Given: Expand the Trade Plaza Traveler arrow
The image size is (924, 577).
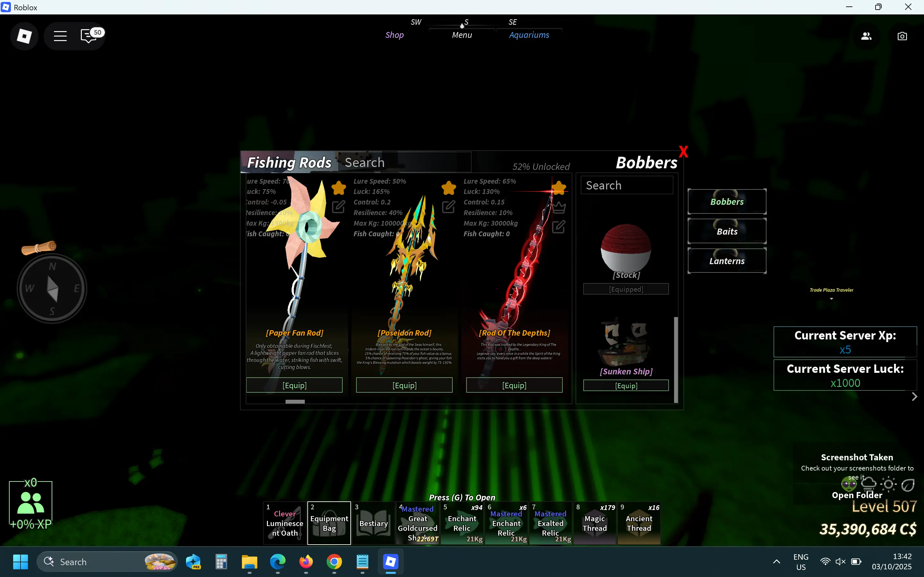Looking at the screenshot, I should [x=831, y=299].
